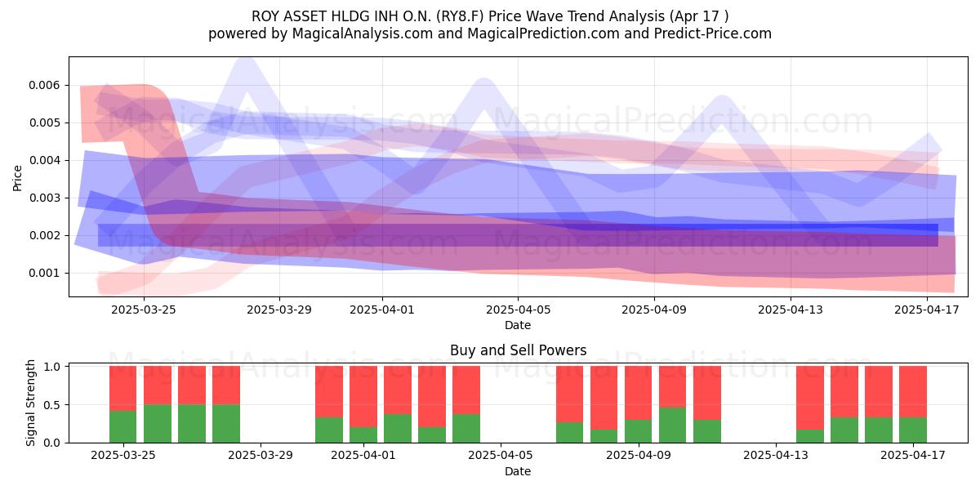This screenshot has height=490, width=980.
Task: Click 2025-04-17 tick on the price chart axis
Action: click(927, 310)
